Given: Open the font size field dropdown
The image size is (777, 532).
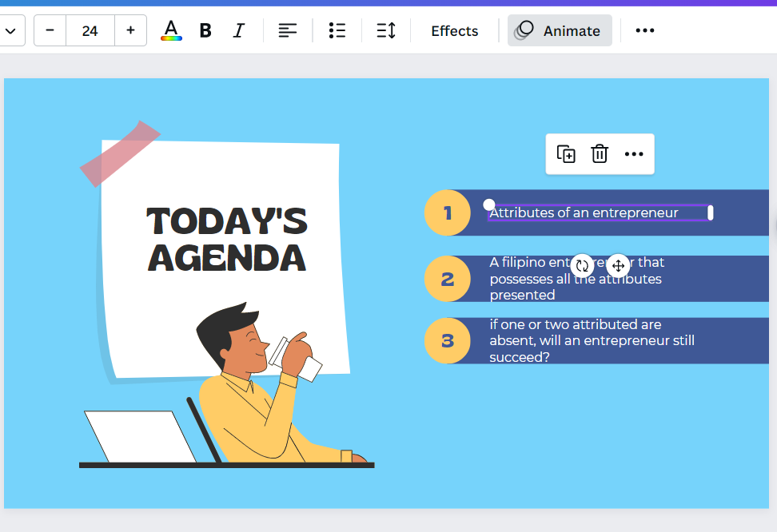Looking at the screenshot, I should pyautogui.click(x=90, y=30).
